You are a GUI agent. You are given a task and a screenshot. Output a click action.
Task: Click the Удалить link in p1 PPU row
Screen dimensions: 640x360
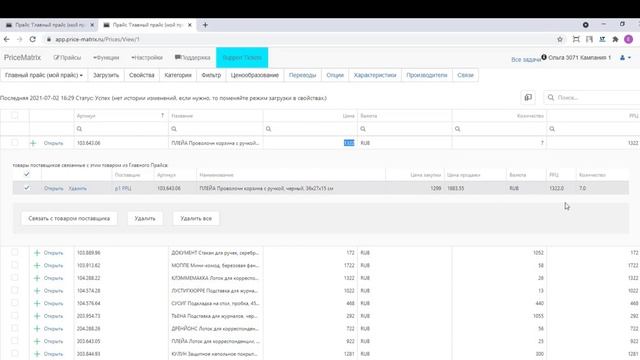tap(78, 188)
